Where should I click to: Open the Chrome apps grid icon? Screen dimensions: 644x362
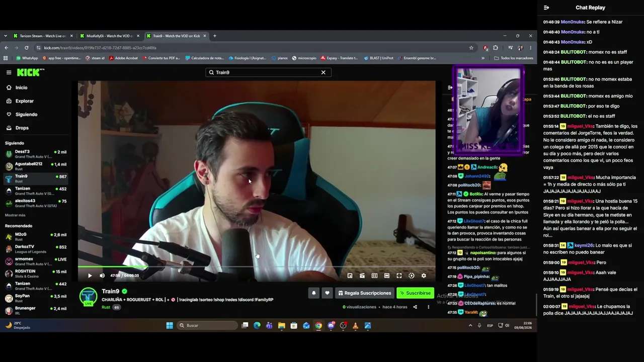coord(6,58)
